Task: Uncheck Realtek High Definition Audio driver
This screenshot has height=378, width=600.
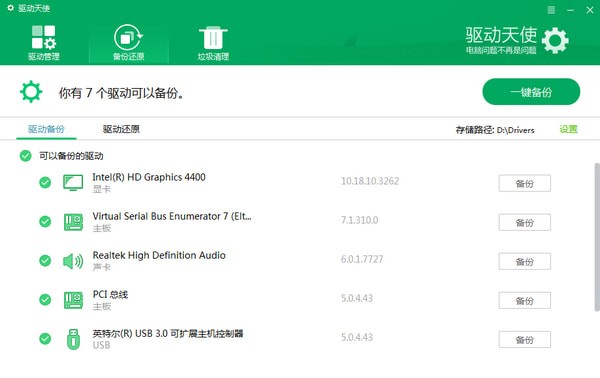Action: (x=45, y=261)
